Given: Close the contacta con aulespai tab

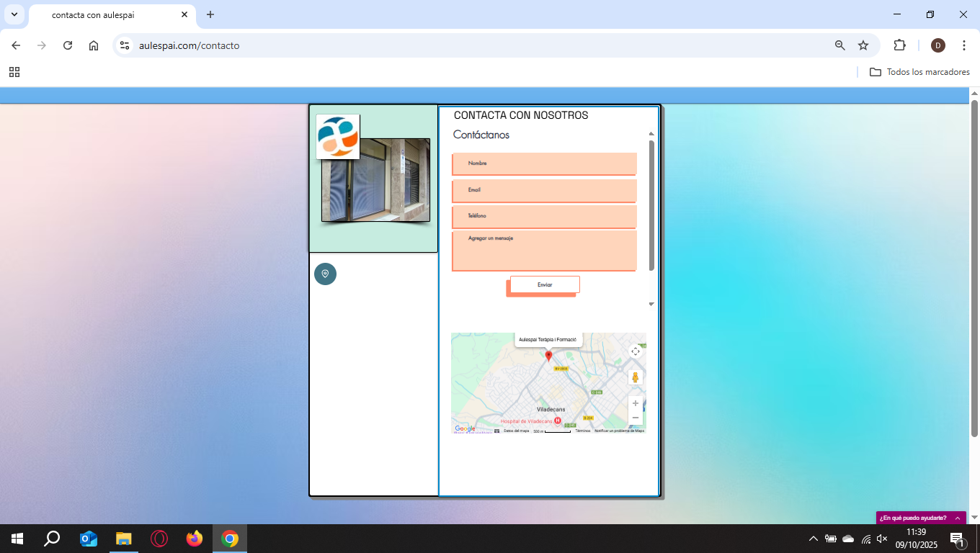Looking at the screenshot, I should pyautogui.click(x=184, y=14).
